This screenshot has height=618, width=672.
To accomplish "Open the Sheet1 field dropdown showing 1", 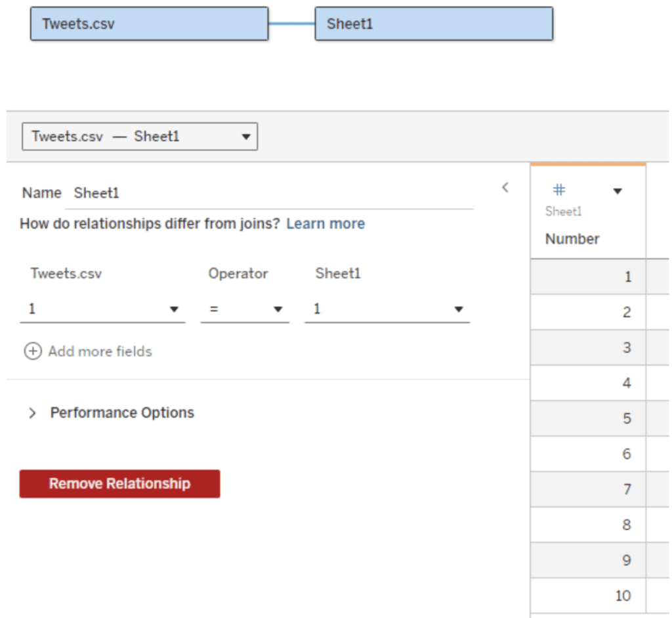I will (458, 309).
